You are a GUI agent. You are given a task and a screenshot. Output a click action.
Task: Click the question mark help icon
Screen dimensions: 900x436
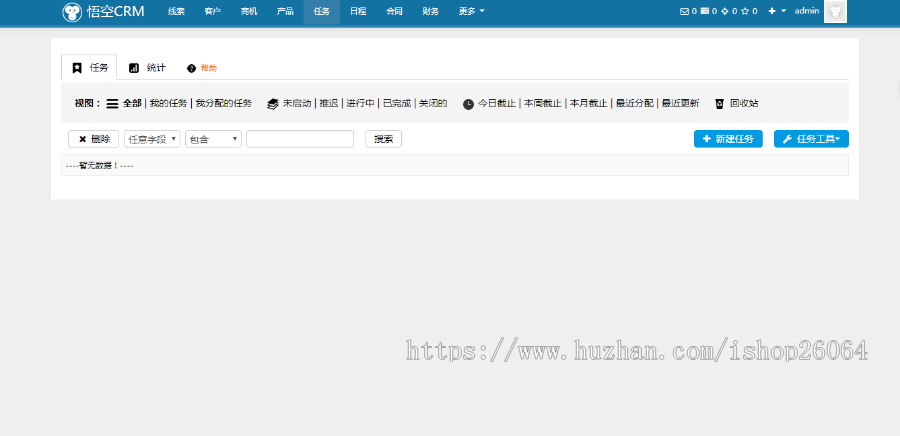point(192,68)
